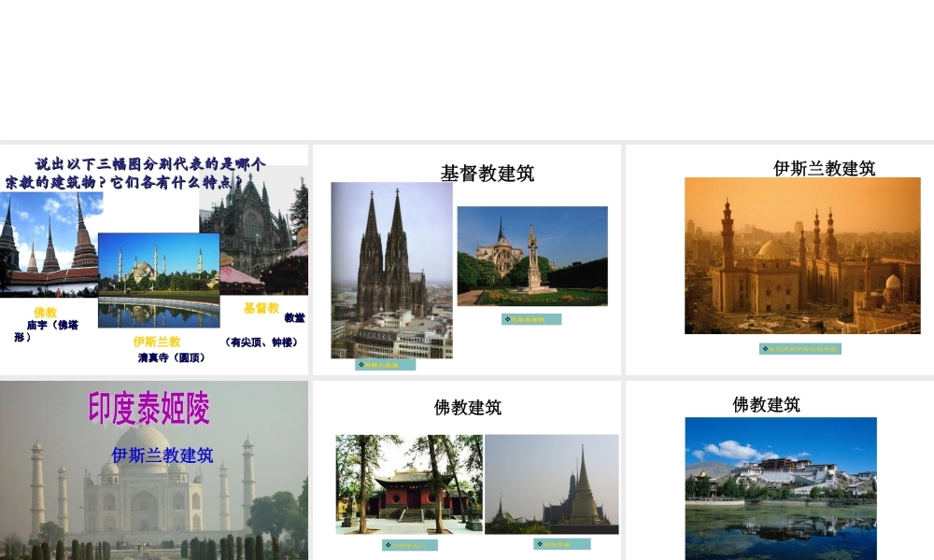
Task: Click the text 庙宇（佛塔
Action: [x=52, y=325]
